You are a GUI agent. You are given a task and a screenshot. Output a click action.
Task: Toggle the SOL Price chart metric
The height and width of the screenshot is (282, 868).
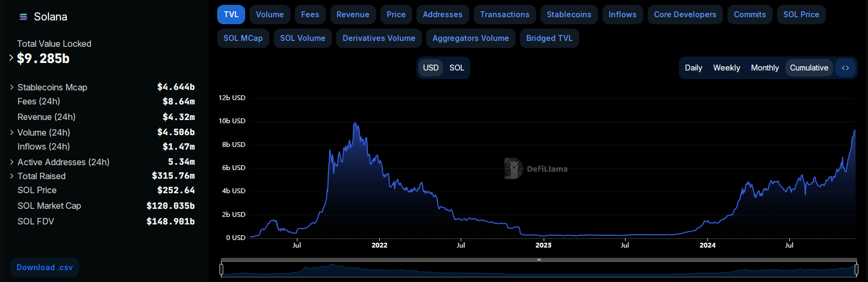pos(801,15)
